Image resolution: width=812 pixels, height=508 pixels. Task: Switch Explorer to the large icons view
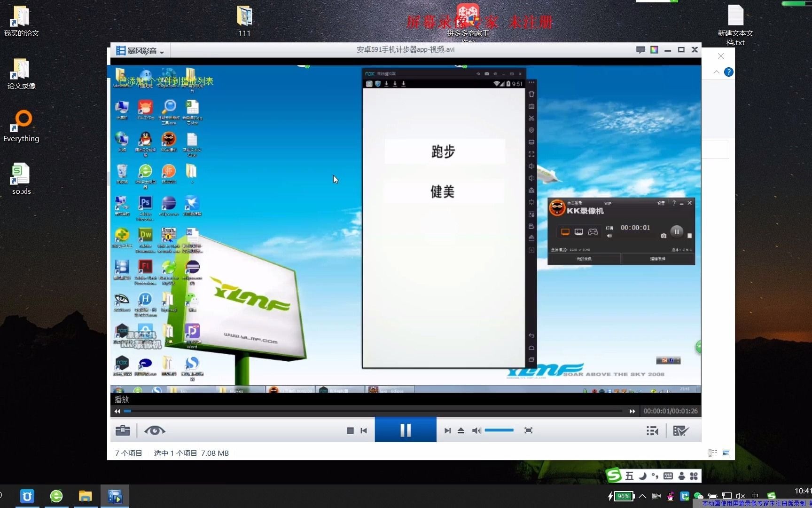(x=726, y=453)
